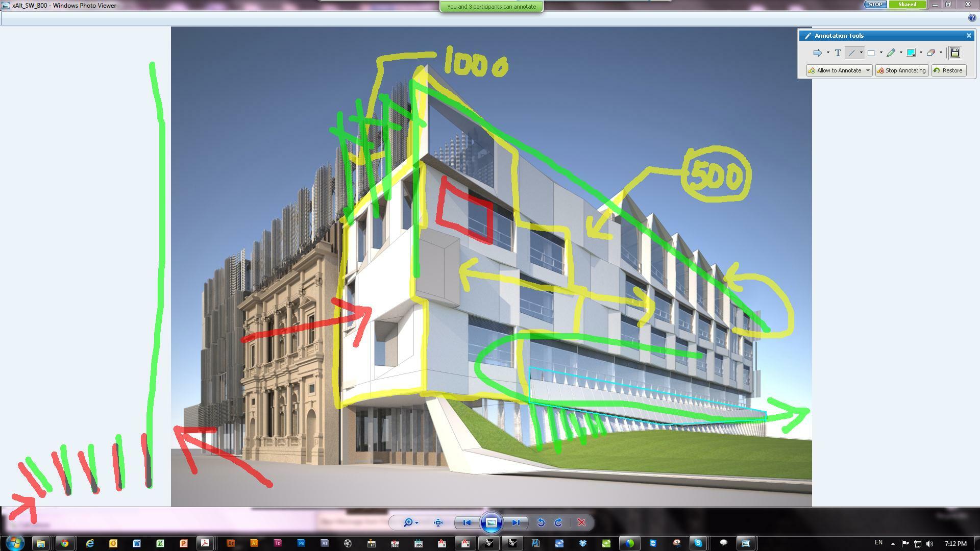
Task: Show hidden system tray icons
Action: click(892, 544)
